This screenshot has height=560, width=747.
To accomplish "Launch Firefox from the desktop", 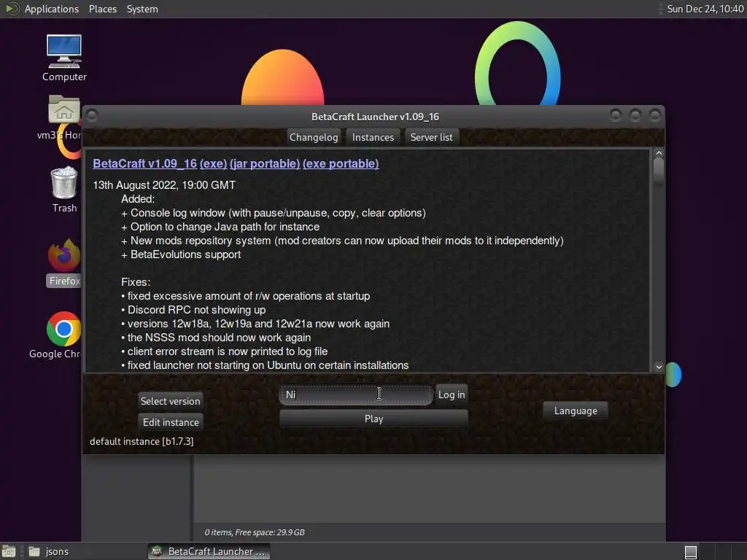I will pos(64,262).
